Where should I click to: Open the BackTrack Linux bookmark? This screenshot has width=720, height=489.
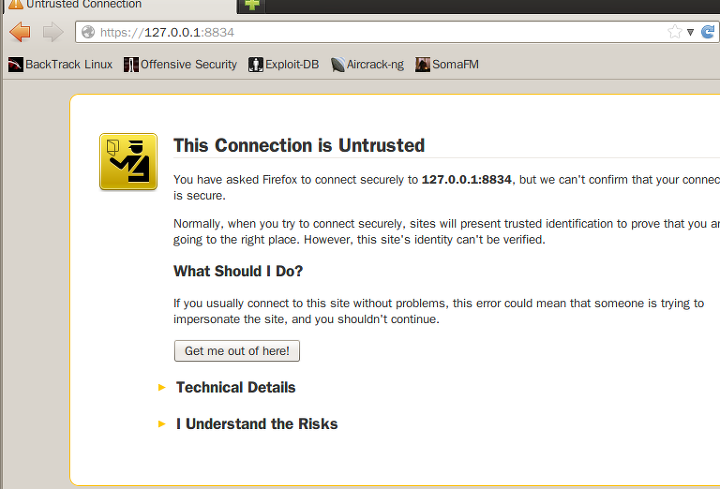(60, 64)
